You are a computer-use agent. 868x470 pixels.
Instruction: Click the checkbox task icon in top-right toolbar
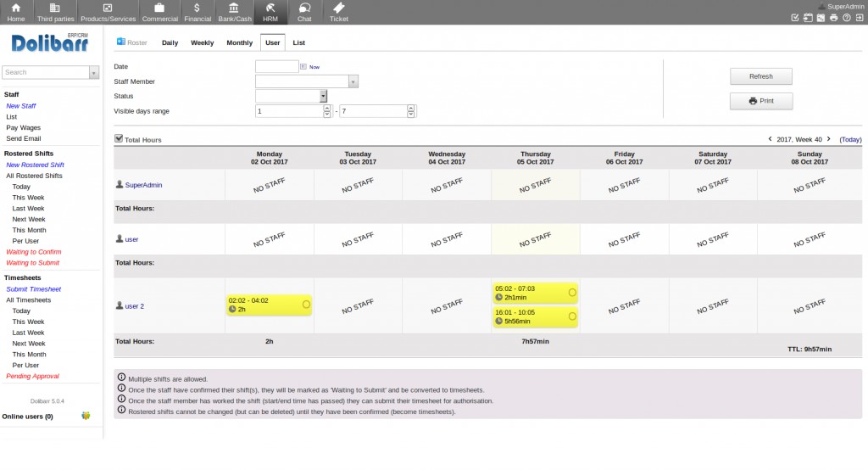795,18
